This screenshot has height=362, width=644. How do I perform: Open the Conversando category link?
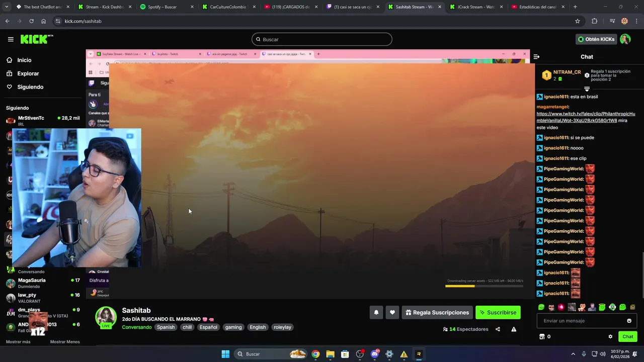[x=136, y=327]
